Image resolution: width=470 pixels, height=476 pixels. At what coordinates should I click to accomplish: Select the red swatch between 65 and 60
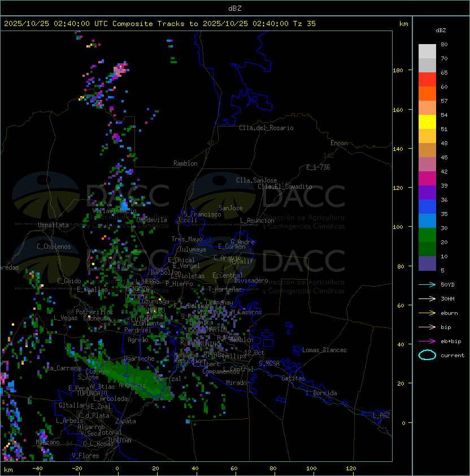(x=427, y=80)
